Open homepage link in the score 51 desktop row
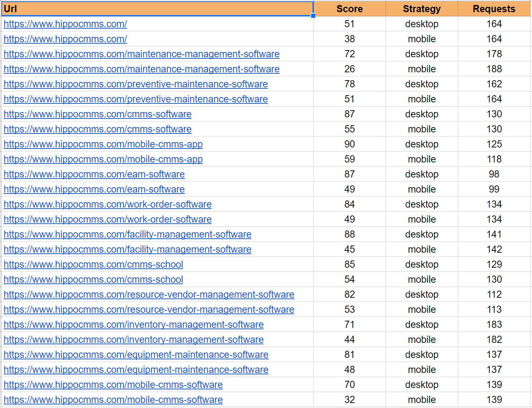This screenshot has height=408, width=532. (x=65, y=24)
